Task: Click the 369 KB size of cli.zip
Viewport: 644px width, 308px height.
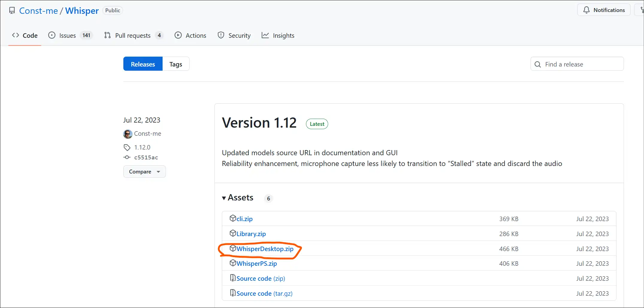Action: 509,219
